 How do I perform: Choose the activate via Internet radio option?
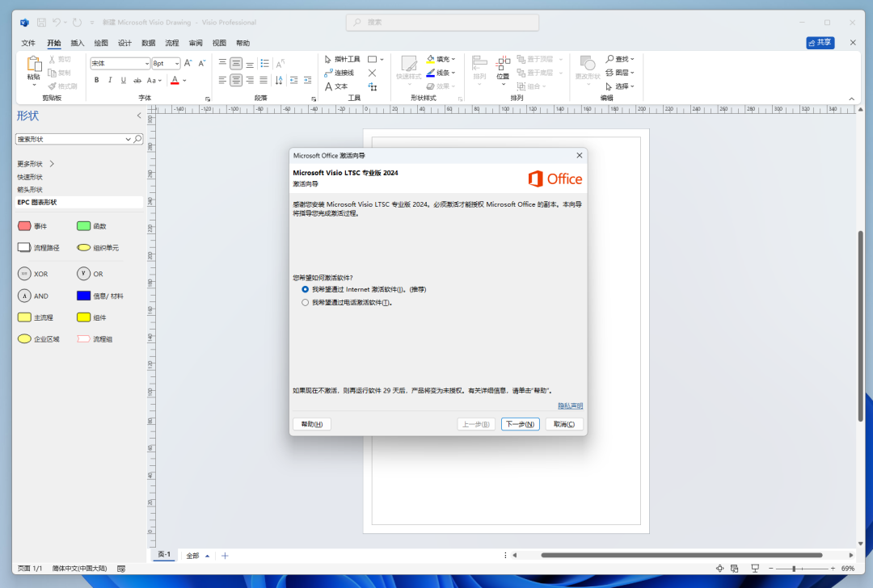pos(305,289)
